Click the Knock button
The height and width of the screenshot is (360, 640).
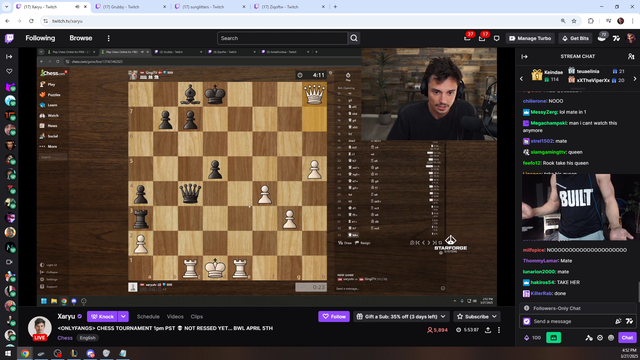click(x=102, y=316)
